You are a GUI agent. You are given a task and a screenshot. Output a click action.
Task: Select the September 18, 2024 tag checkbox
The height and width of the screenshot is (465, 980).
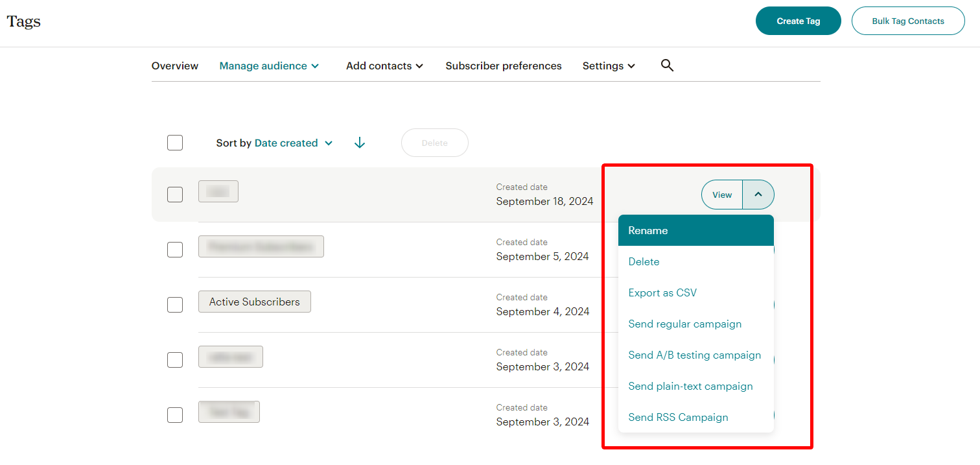pyautogui.click(x=175, y=195)
